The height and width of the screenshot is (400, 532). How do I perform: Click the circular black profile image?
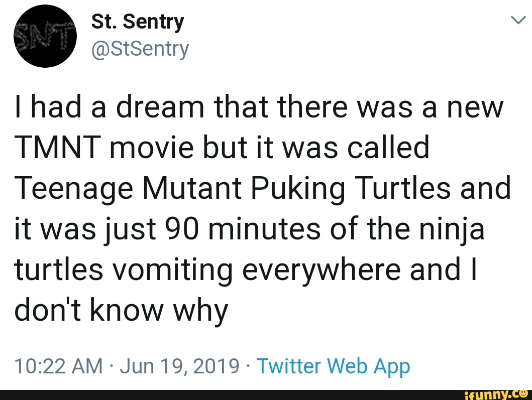[45, 36]
